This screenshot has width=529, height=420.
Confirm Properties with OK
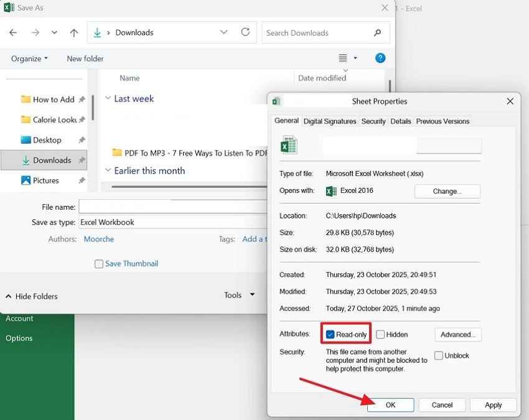390,405
